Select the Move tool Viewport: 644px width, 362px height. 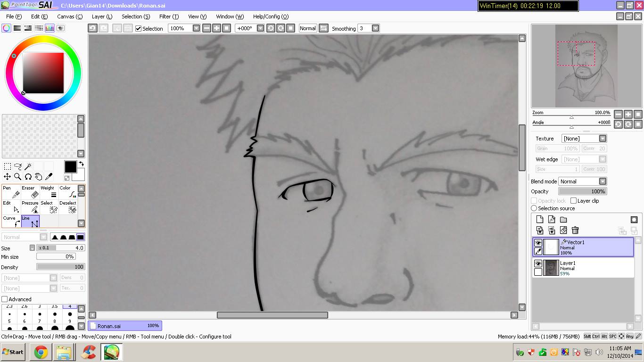[8, 177]
